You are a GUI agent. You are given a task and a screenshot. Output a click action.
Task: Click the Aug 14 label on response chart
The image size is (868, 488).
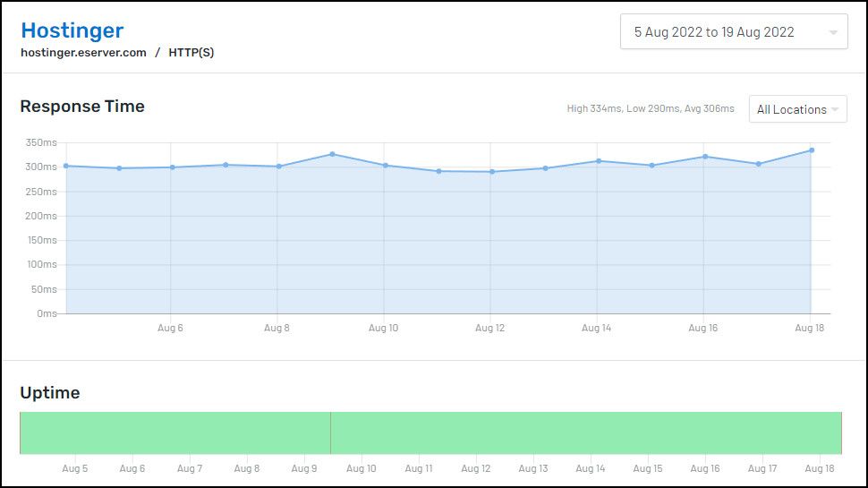click(x=596, y=328)
